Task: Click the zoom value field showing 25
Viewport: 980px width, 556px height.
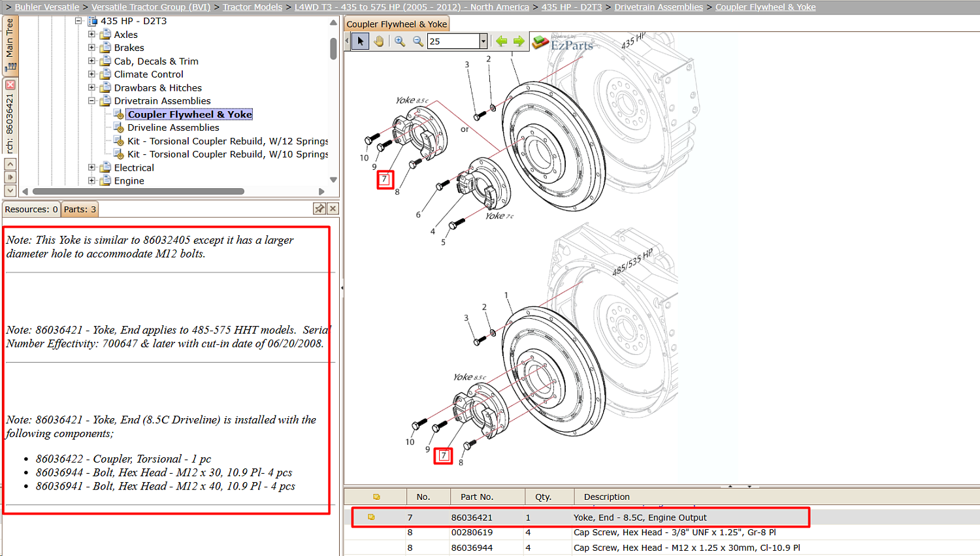Action: [x=454, y=41]
